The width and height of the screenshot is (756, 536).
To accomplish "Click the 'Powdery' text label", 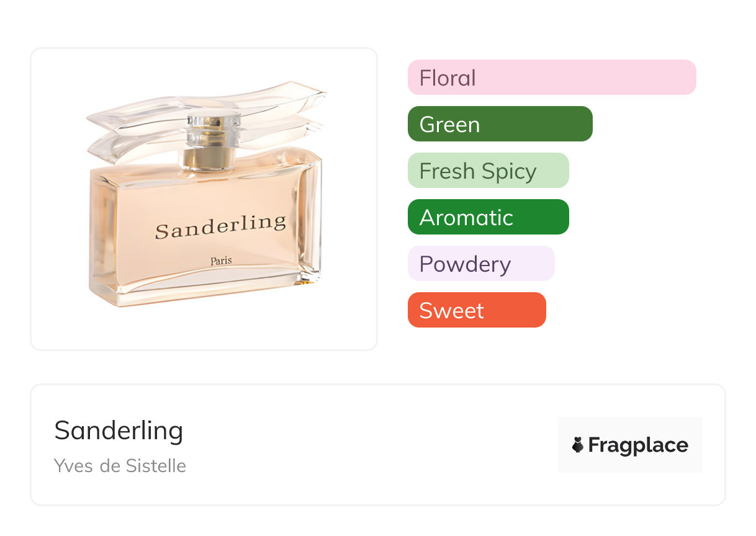I will click(x=465, y=264).
